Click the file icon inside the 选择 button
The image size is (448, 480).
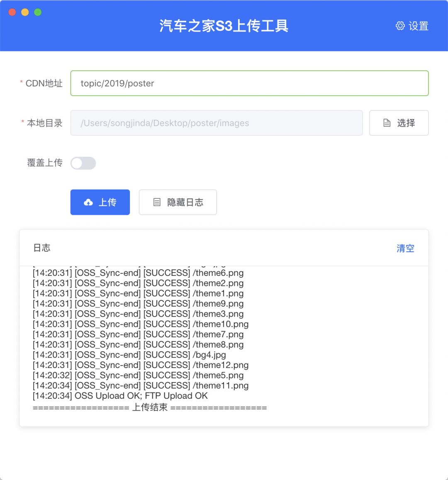[387, 123]
